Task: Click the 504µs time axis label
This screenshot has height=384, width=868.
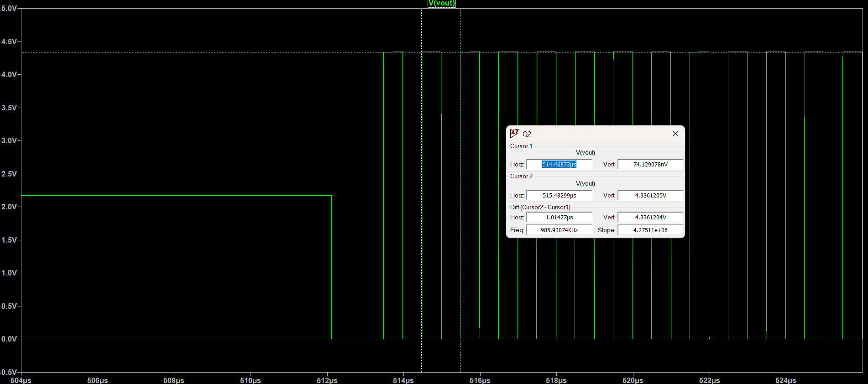Action: [21, 380]
